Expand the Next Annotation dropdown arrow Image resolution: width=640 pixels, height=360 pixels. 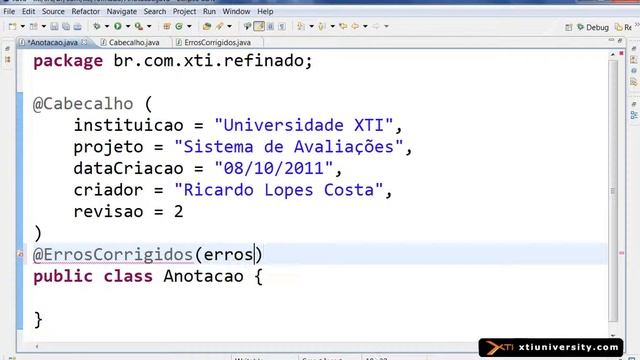click(x=311, y=27)
